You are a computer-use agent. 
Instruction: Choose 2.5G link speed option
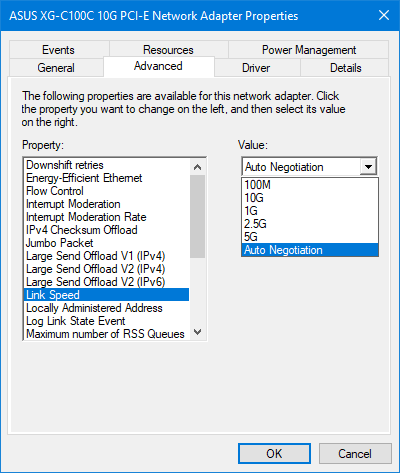click(310, 224)
